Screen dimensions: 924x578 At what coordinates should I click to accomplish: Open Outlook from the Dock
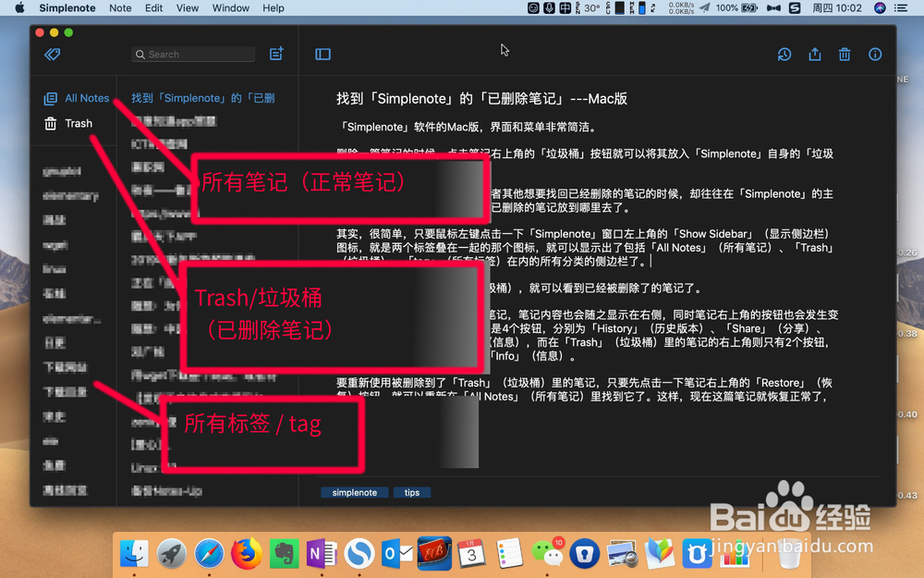click(397, 553)
